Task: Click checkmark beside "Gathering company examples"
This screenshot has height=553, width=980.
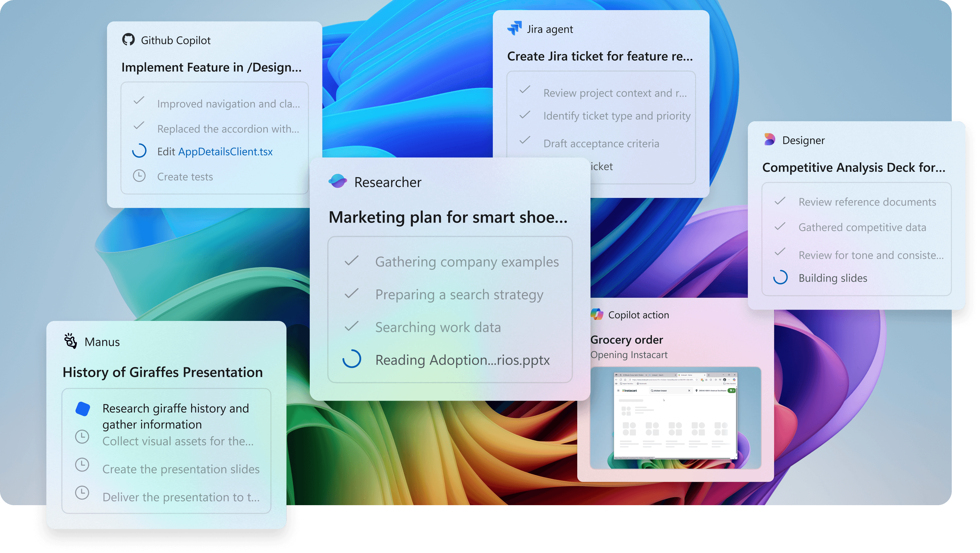Action: coord(352,261)
